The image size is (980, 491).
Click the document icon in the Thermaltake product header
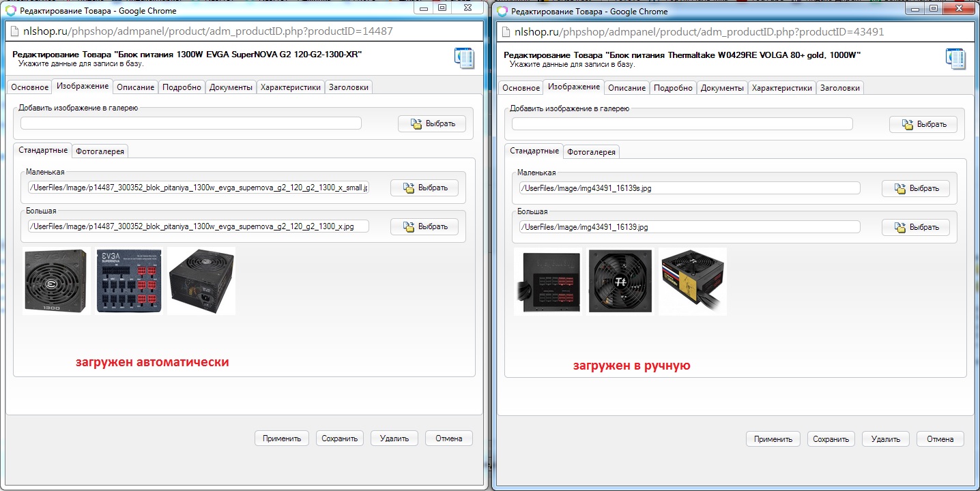click(x=955, y=59)
